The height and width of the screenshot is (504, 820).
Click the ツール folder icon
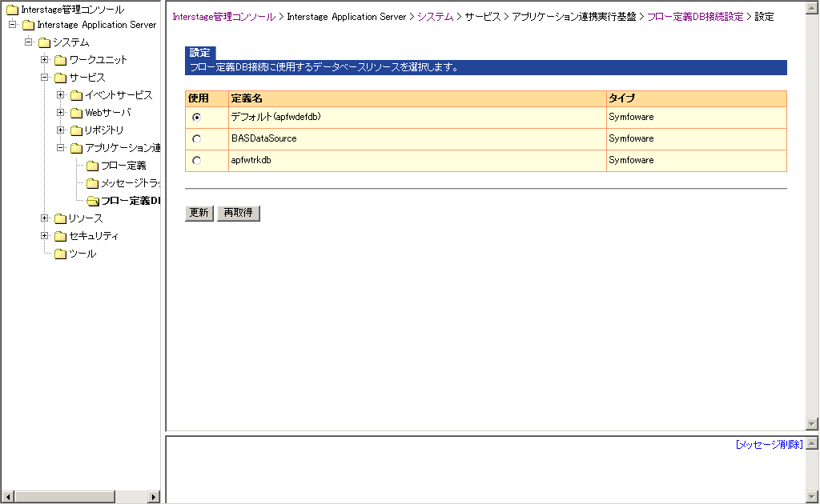(60, 254)
